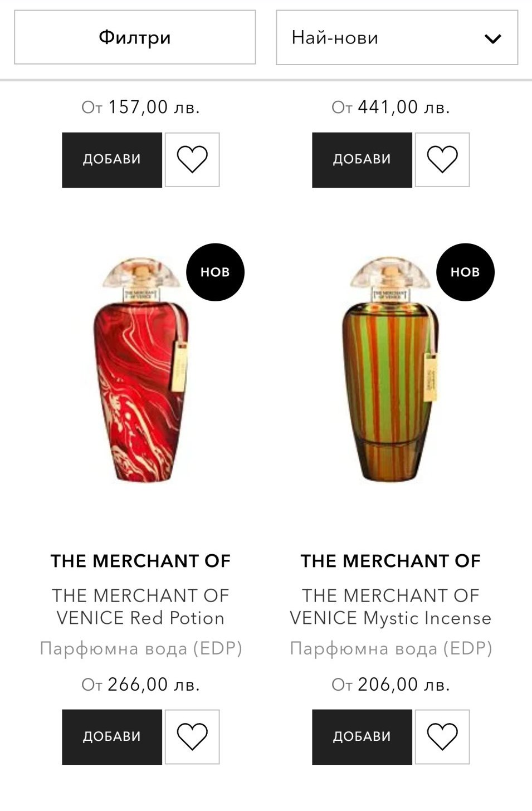Open the bold brand name above Mystic Incense
532x811 pixels.
click(391, 561)
